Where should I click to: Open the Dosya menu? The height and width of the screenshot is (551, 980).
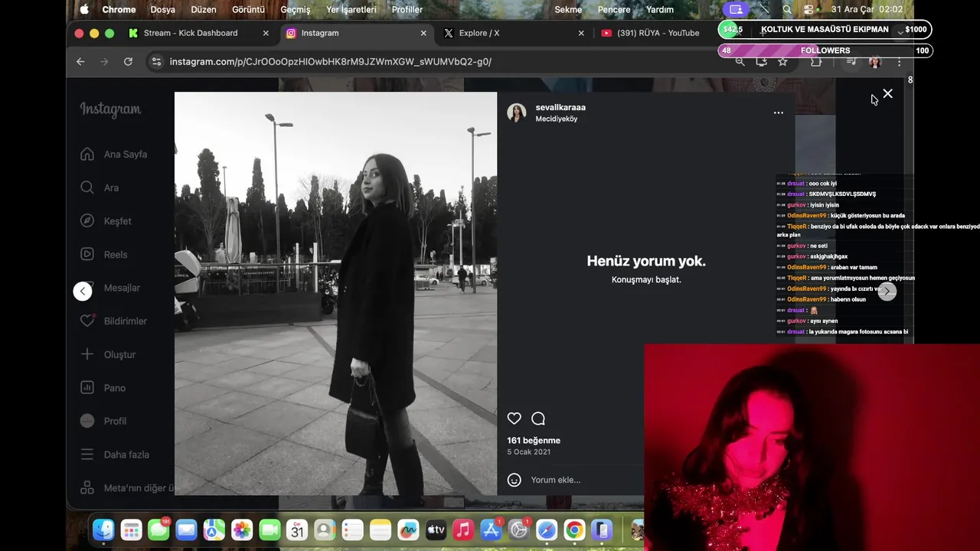pyautogui.click(x=162, y=9)
